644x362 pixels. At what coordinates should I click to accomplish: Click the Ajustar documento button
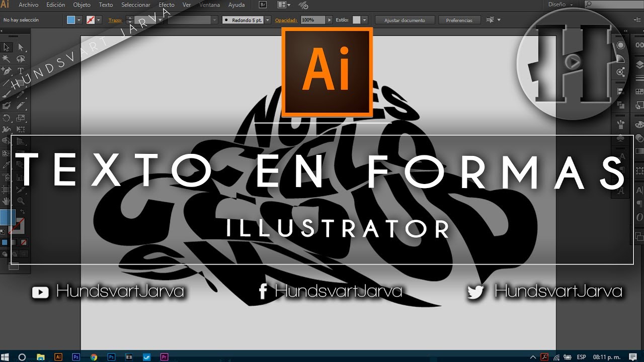[x=405, y=20]
